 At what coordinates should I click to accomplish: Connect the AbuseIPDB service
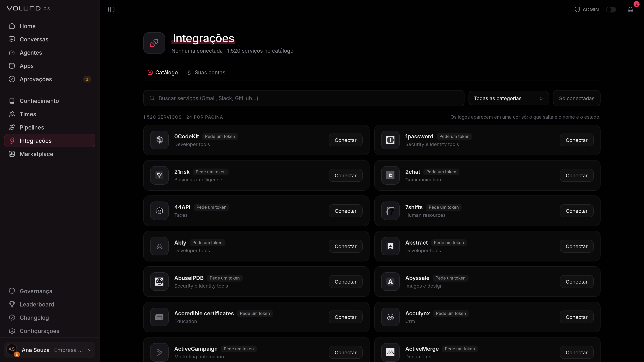(x=346, y=282)
